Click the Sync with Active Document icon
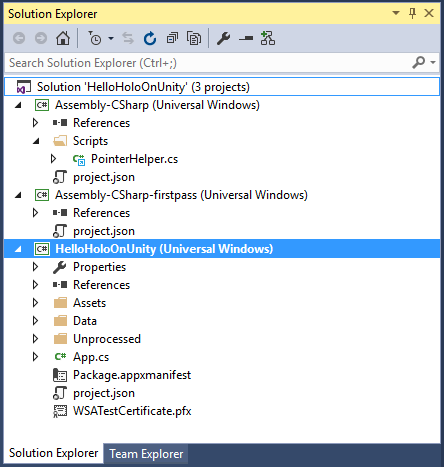 click(128, 38)
